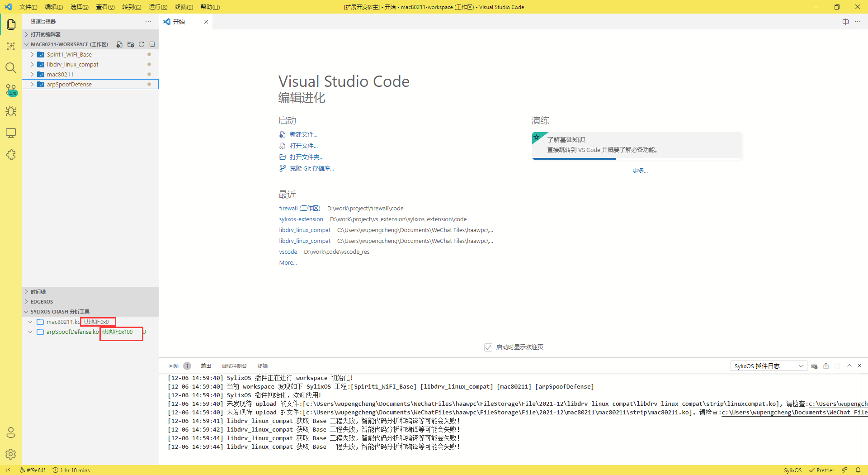Screen dimensions: 868x475
Task: Click 新建文件... link
Action: [303, 134]
